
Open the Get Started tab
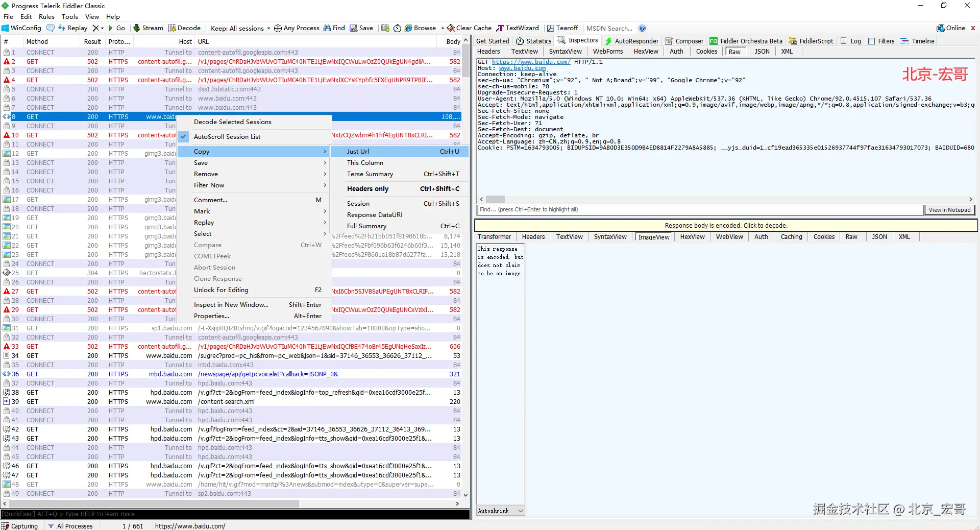click(493, 41)
